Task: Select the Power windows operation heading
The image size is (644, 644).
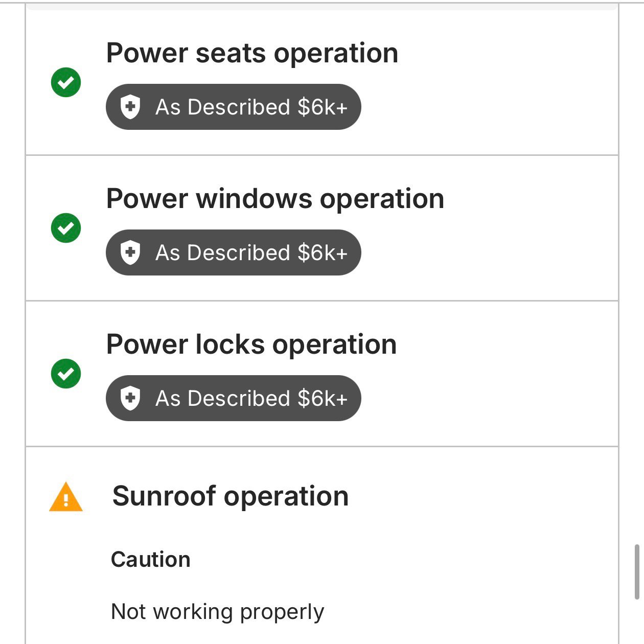Action: coord(275,199)
